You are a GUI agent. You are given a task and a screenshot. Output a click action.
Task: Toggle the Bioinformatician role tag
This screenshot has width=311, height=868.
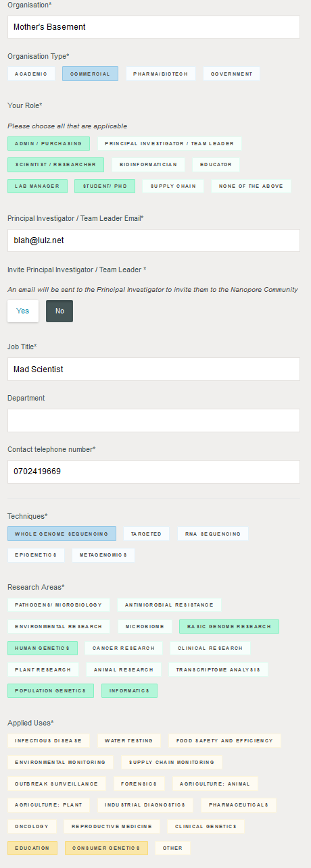click(149, 164)
